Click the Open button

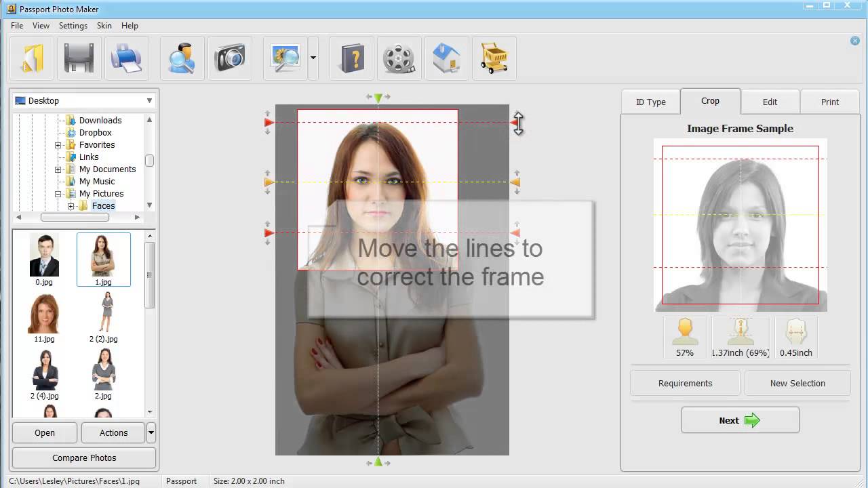[x=45, y=432]
